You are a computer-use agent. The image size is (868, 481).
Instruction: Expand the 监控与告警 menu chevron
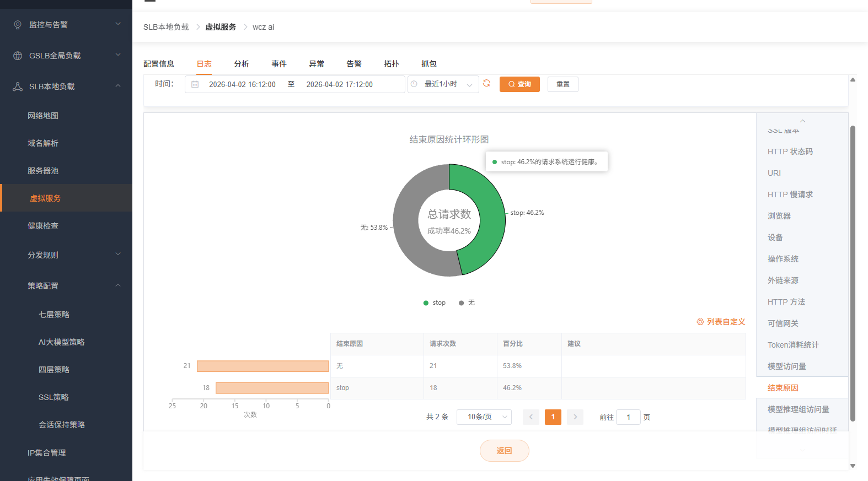click(118, 24)
